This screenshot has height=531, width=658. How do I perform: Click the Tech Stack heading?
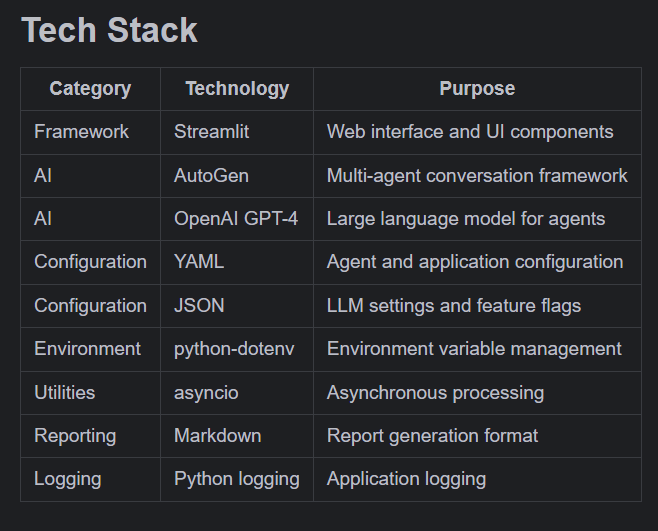109,30
